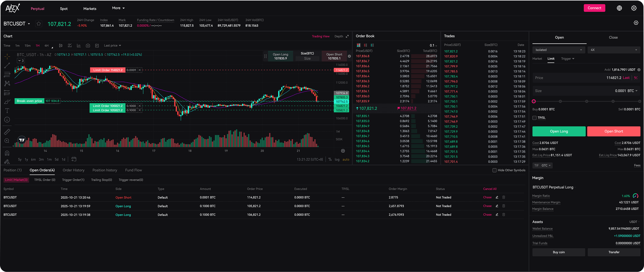Open the chart indicators icon
Viewport: 644px width, 272px height.
pyautogui.click(x=70, y=46)
